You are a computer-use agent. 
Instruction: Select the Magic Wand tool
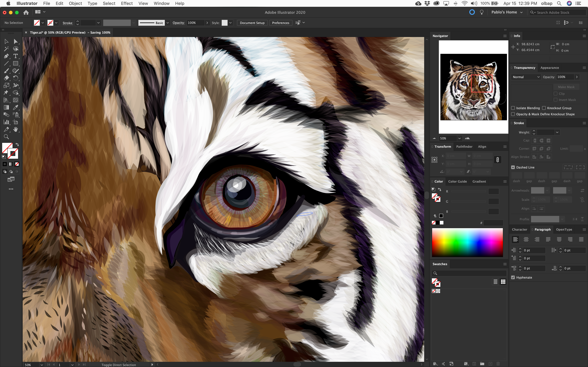pyautogui.click(x=6, y=49)
